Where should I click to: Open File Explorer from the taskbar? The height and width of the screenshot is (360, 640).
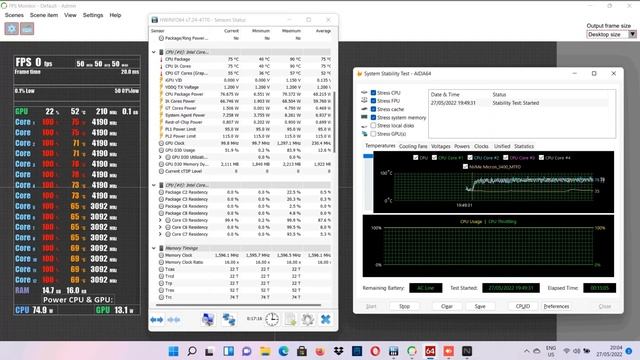265,351
